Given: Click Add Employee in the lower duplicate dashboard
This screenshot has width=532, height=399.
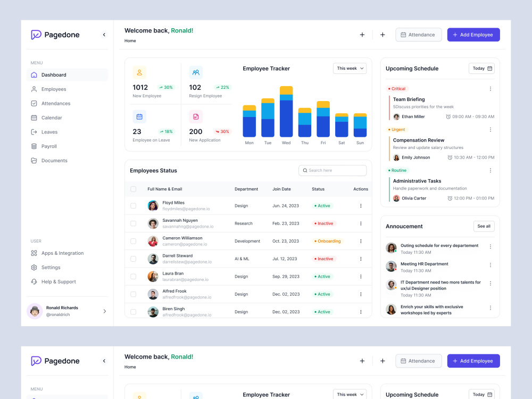Looking at the screenshot, I should tap(473, 361).
